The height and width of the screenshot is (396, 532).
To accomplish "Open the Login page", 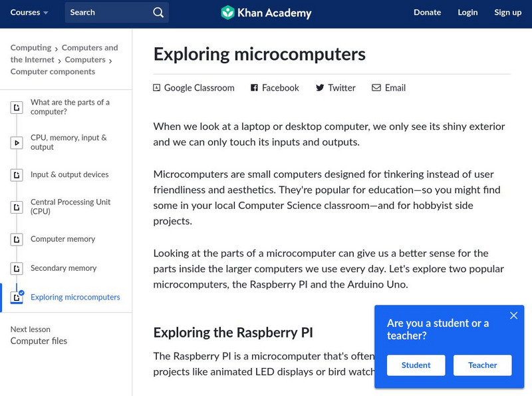I will tap(467, 12).
